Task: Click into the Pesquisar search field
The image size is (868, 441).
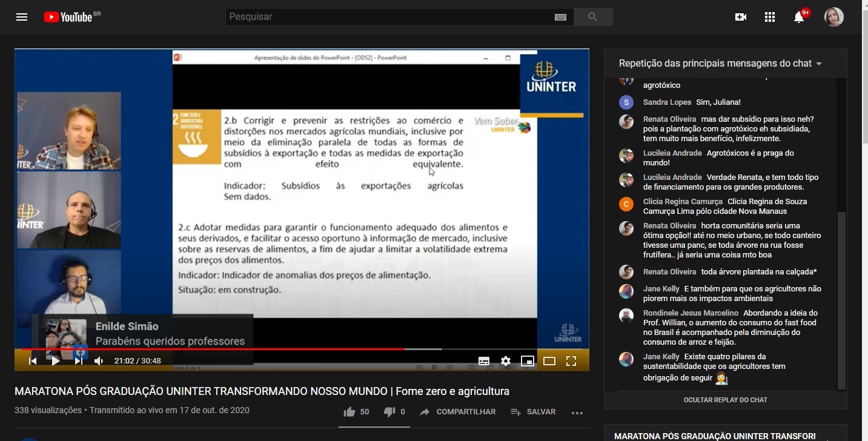Action: 388,17
